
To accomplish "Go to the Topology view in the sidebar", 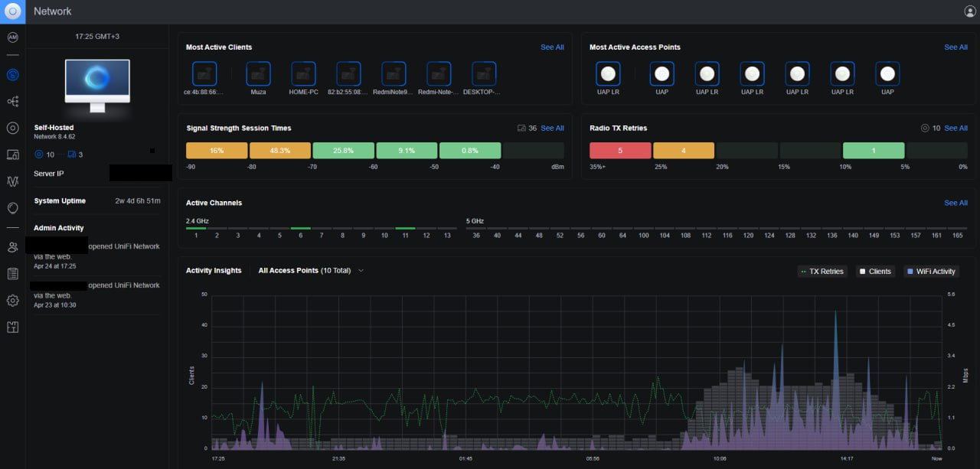I will click(12, 101).
